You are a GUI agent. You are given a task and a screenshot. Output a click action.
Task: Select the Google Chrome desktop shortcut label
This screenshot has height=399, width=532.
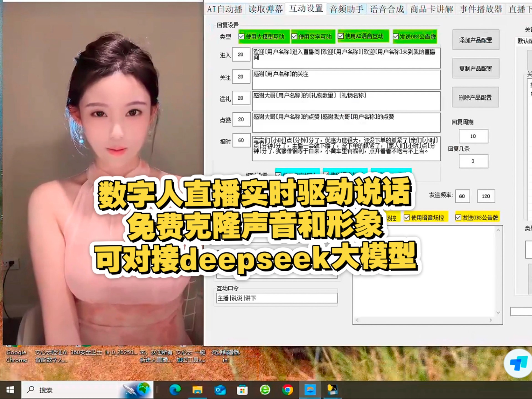pyautogui.click(x=17, y=356)
